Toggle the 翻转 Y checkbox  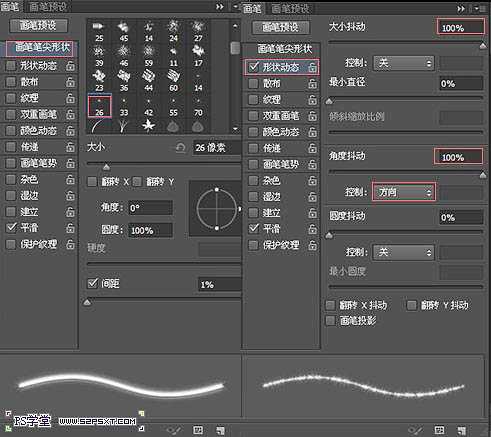tap(137, 182)
